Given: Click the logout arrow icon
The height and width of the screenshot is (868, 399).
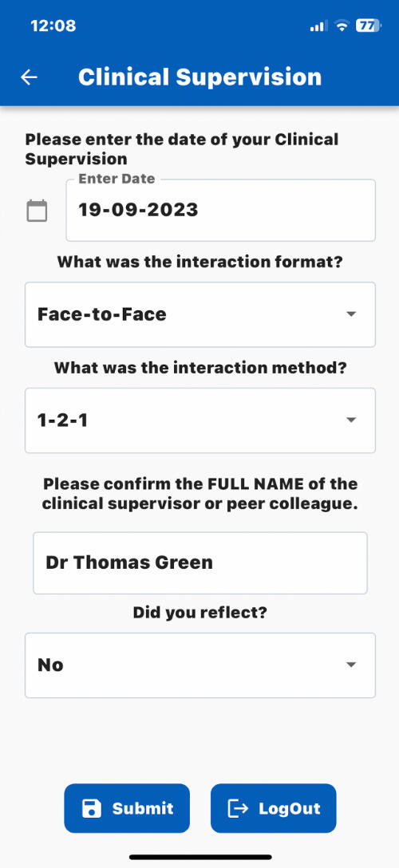Looking at the screenshot, I should click(x=238, y=809).
